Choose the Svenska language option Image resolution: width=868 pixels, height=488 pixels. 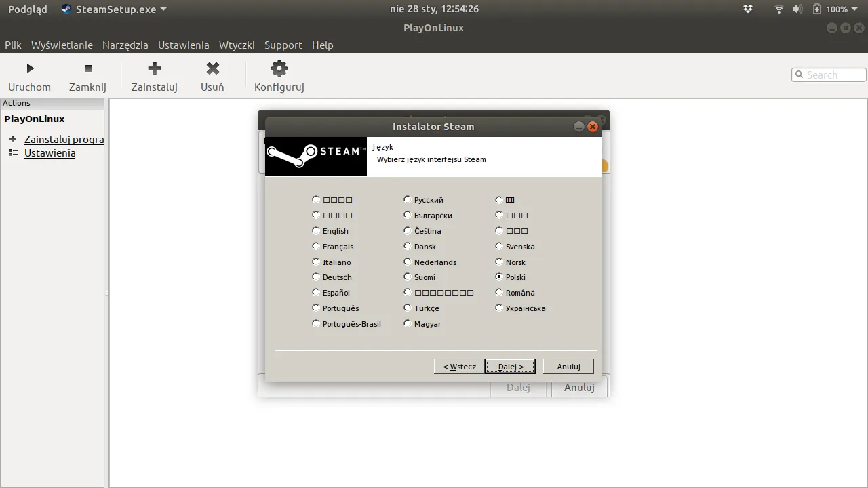tap(499, 246)
